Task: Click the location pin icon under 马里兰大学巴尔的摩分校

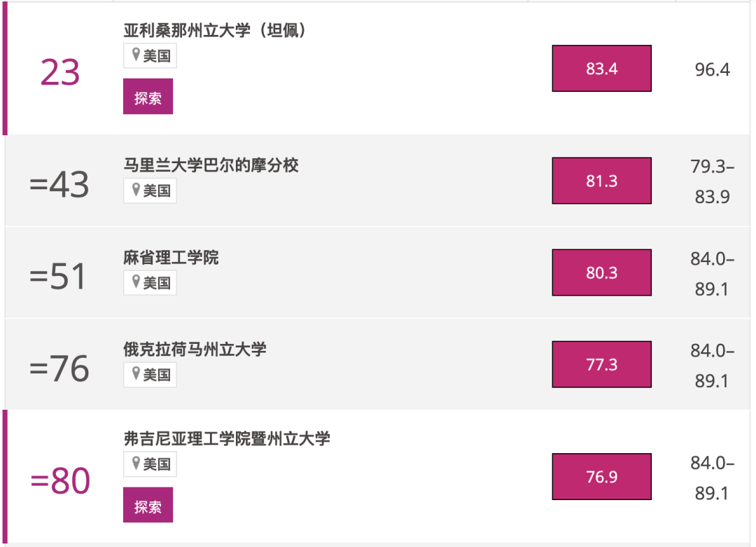Action: 136,190
